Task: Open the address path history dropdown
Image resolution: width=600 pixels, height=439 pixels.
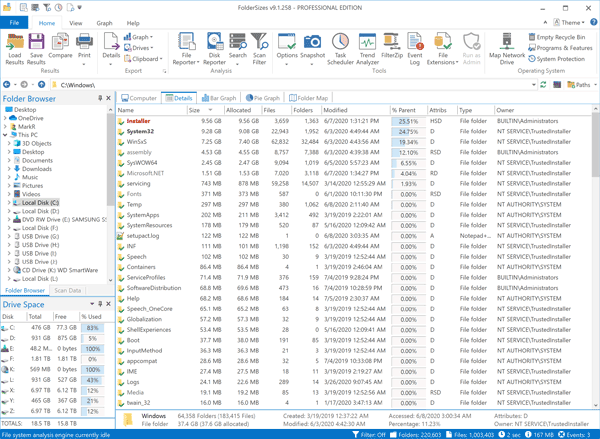Action: (x=534, y=85)
